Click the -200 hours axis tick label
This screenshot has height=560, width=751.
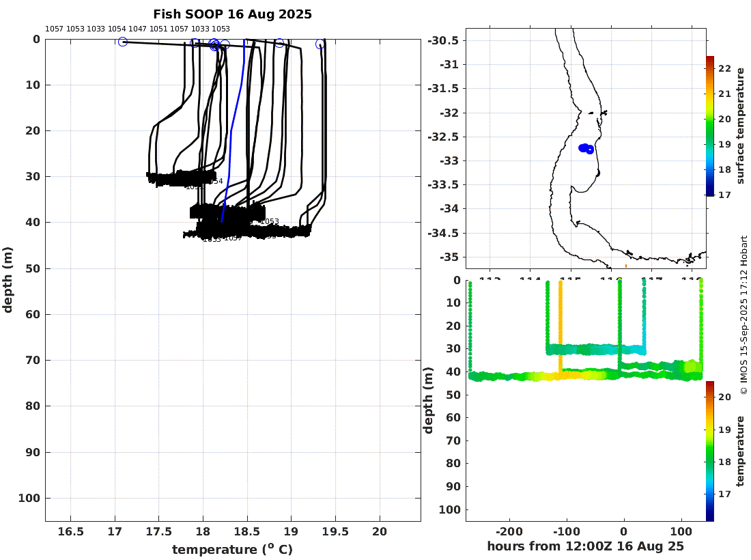[509, 531]
